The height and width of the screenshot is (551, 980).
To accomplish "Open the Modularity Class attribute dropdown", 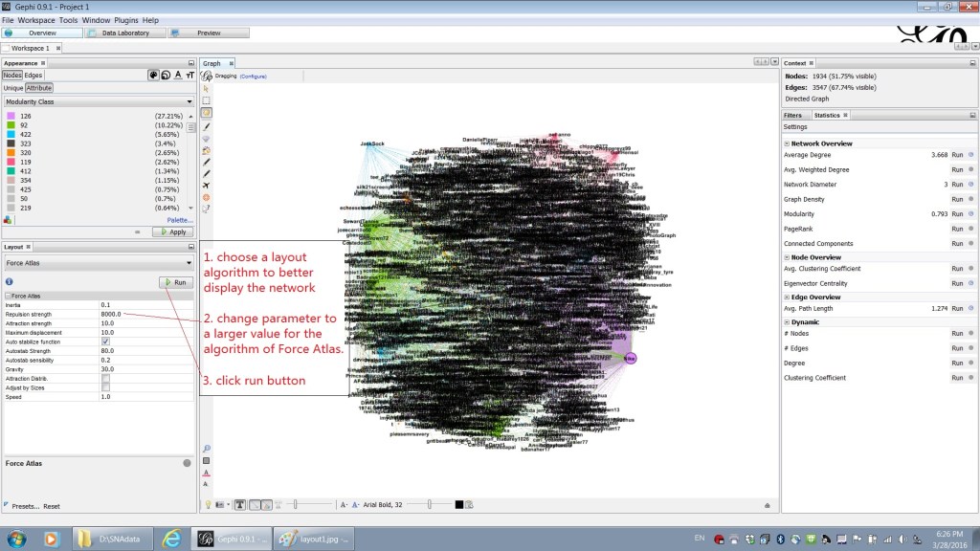I will 99,101.
